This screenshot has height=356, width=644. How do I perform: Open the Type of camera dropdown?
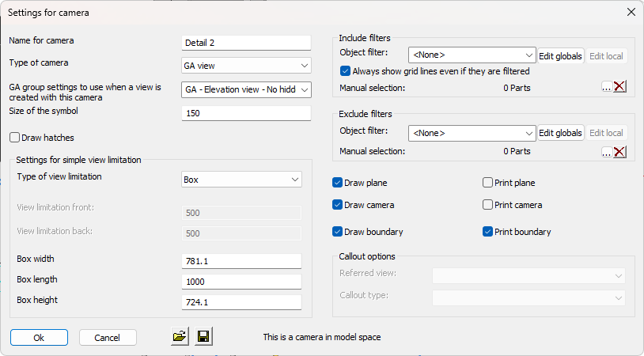coord(246,65)
